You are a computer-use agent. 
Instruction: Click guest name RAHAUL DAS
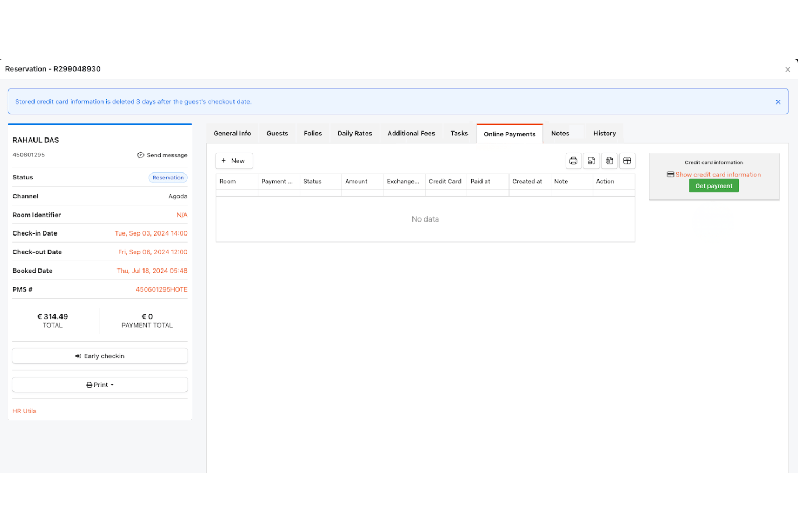pyautogui.click(x=36, y=140)
